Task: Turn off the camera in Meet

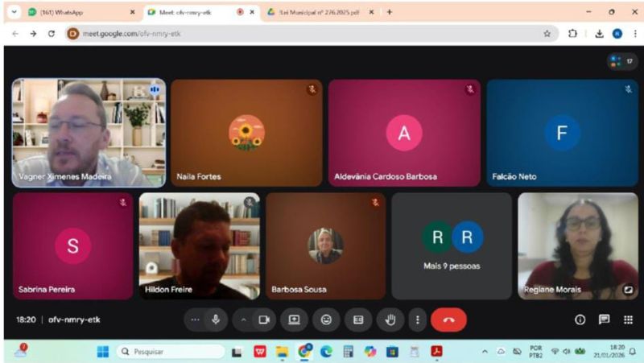Action: 262,320
